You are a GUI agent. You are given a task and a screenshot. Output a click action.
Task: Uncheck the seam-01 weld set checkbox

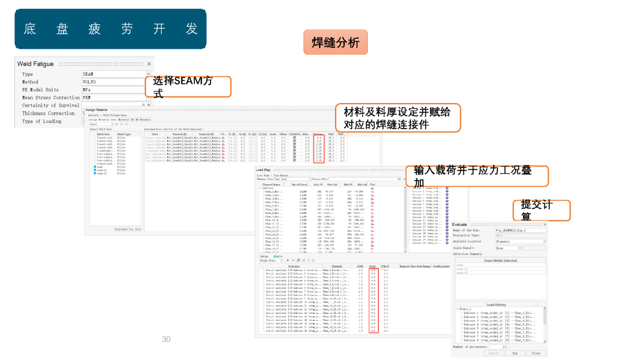[95, 170]
